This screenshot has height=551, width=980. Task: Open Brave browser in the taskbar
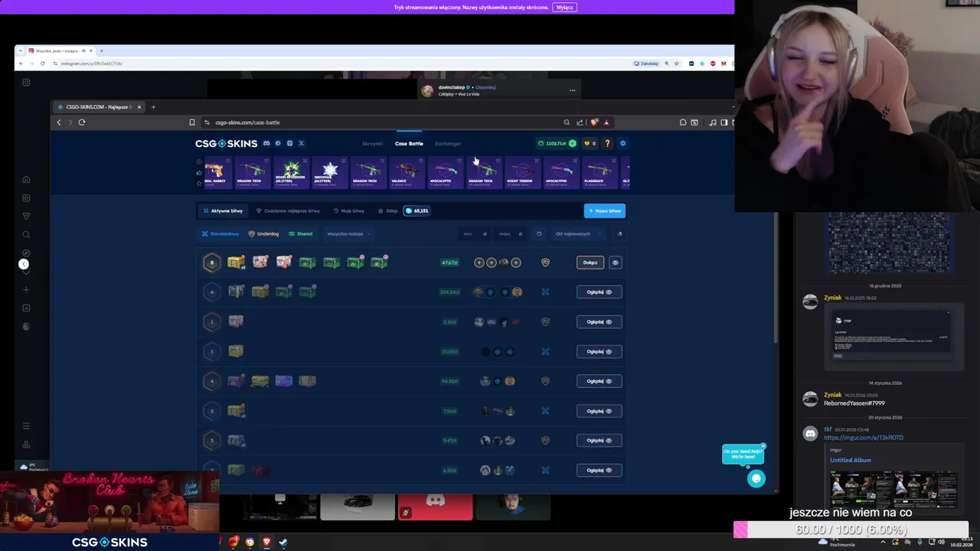pos(266,542)
